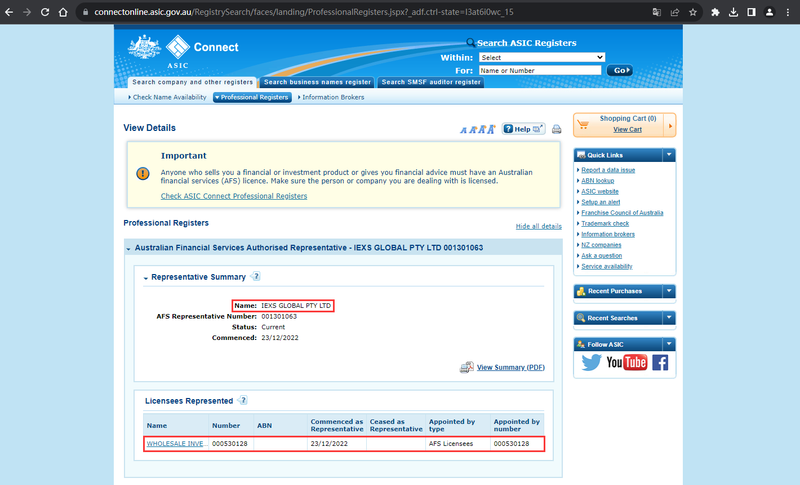The image size is (800, 485).
Task: Open ASIC Twitter bird icon
Action: [591, 363]
